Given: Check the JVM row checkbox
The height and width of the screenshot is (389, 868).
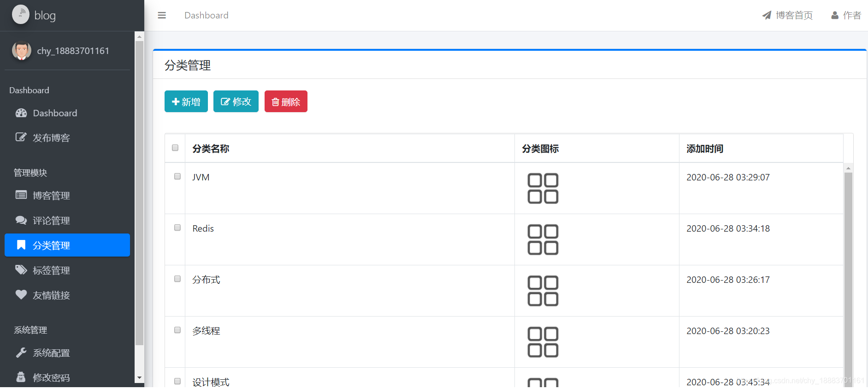Looking at the screenshot, I should point(177,176).
